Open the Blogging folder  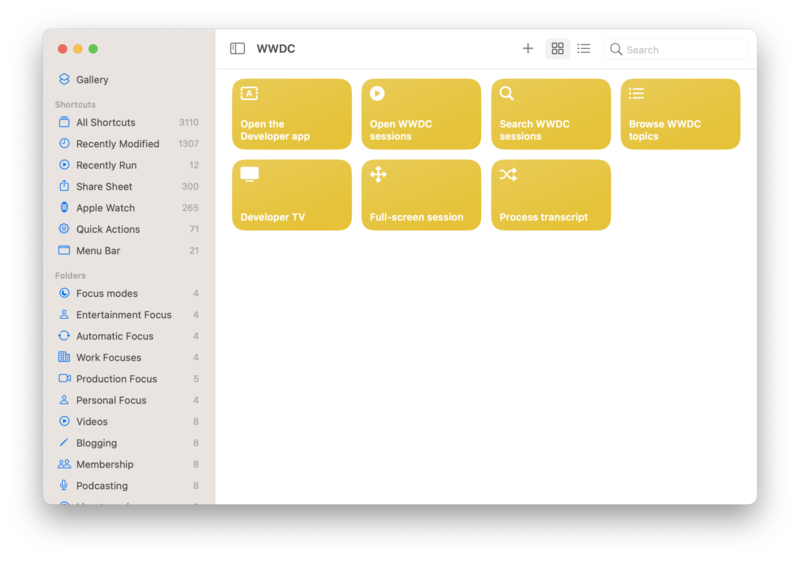coord(96,443)
